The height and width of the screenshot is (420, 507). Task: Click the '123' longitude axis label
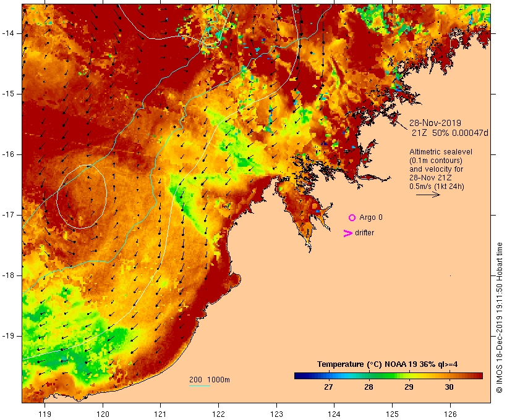276,414
